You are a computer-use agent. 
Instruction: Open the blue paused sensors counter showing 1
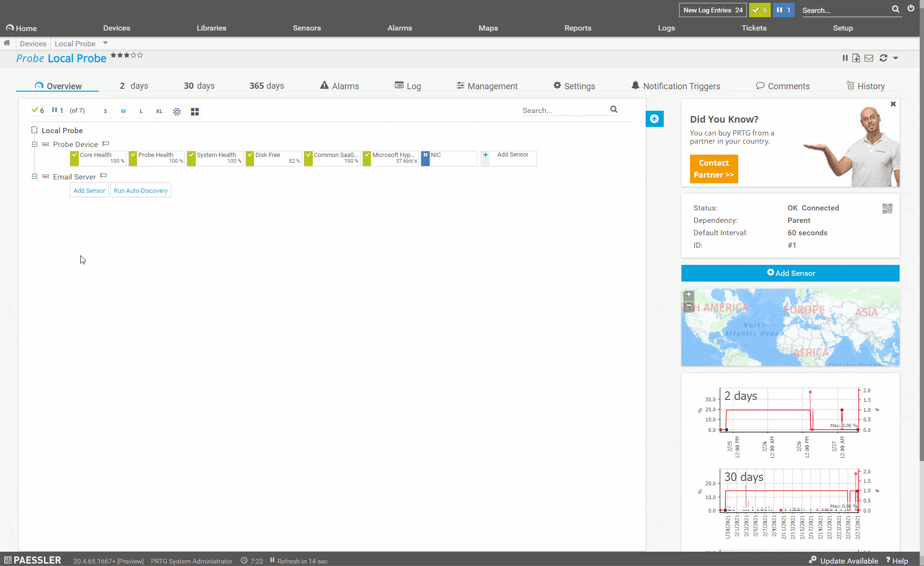point(784,10)
